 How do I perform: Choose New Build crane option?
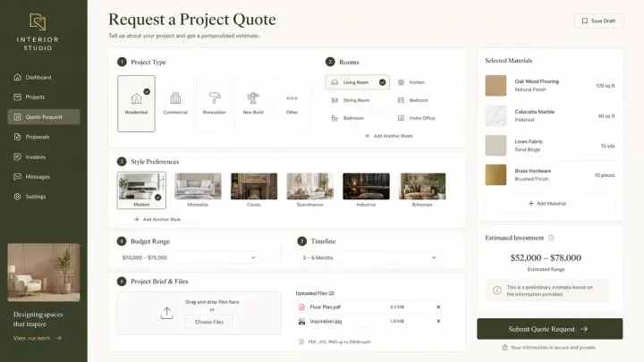click(x=253, y=104)
